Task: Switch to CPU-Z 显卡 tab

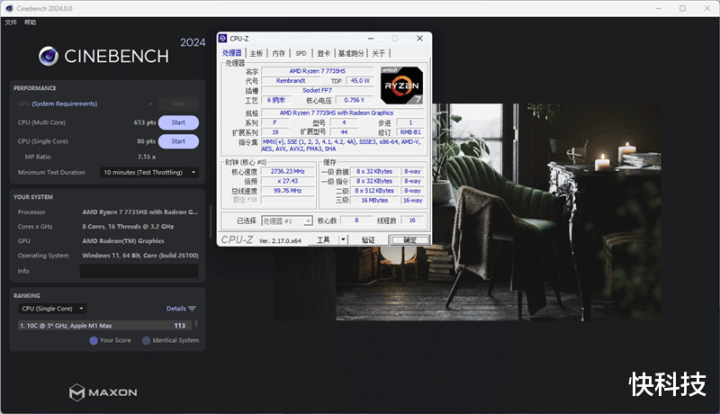Action: 323,53
